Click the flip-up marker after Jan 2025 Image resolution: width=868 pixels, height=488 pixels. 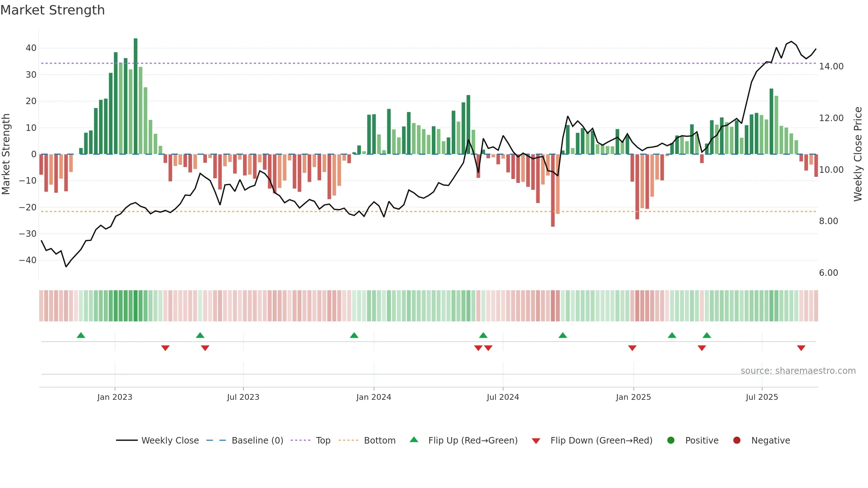click(x=672, y=335)
